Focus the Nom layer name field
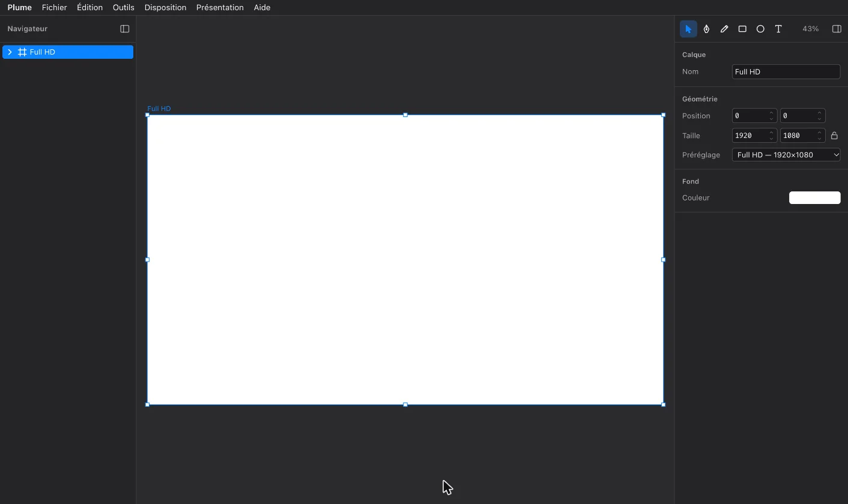Viewport: 848px width, 504px height. (786, 72)
